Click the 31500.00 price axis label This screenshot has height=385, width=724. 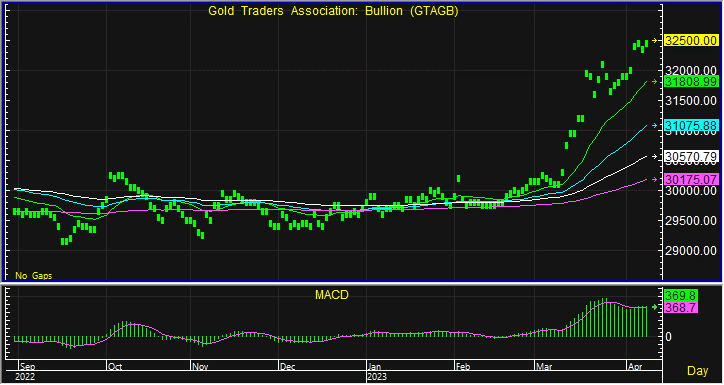coord(691,101)
